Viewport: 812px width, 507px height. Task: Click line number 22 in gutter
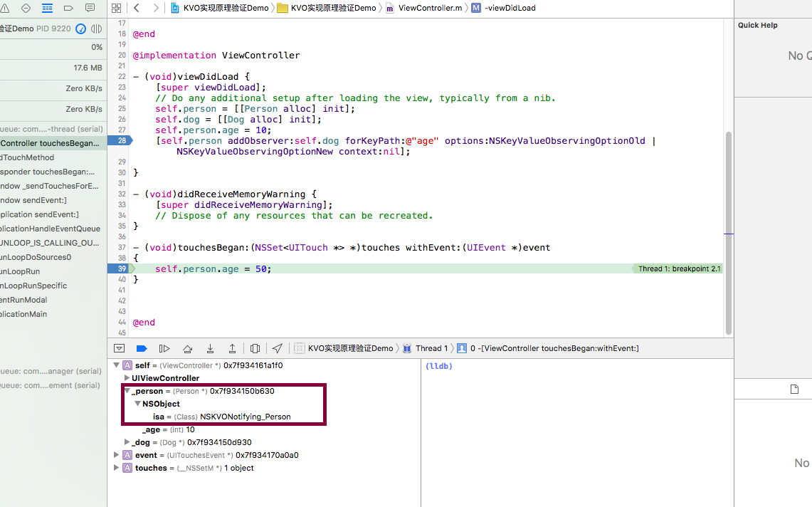click(122, 76)
